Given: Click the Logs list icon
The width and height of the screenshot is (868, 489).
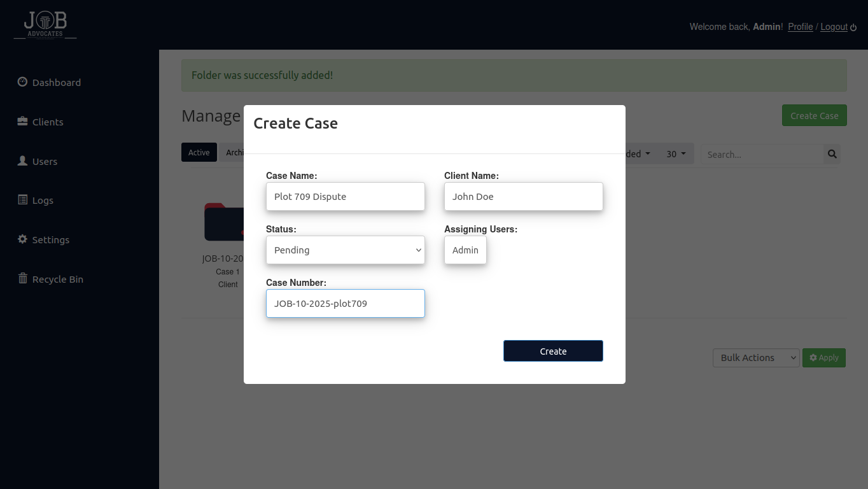Looking at the screenshot, I should [22, 200].
